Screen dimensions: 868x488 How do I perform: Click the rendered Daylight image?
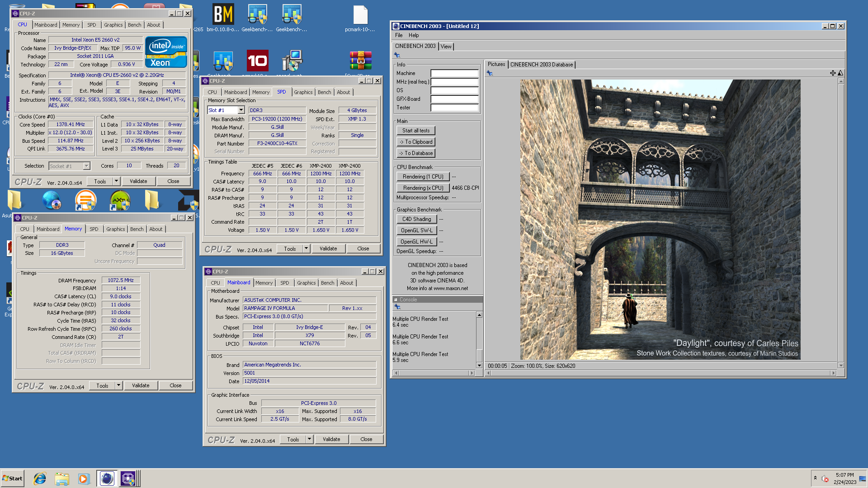[x=660, y=220]
